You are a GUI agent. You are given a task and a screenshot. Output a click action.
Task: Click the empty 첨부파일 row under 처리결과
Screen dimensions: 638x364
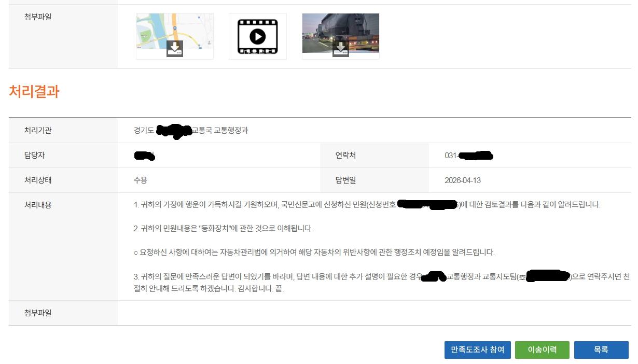(x=363, y=313)
